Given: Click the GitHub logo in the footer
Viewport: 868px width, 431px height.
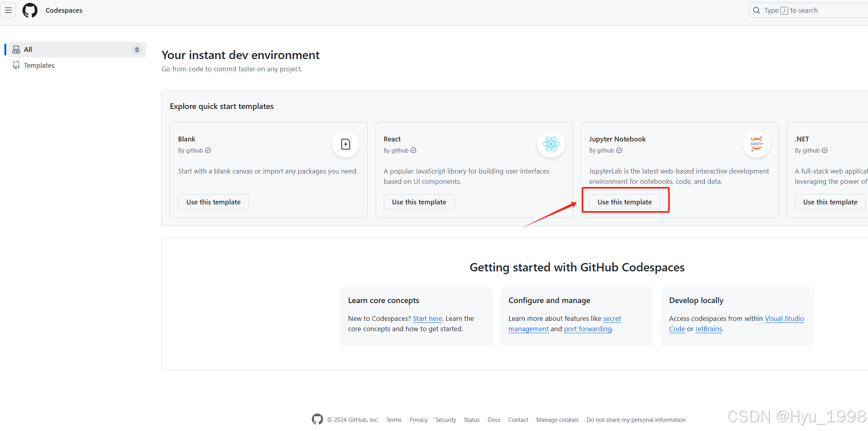Looking at the screenshot, I should pos(317,419).
